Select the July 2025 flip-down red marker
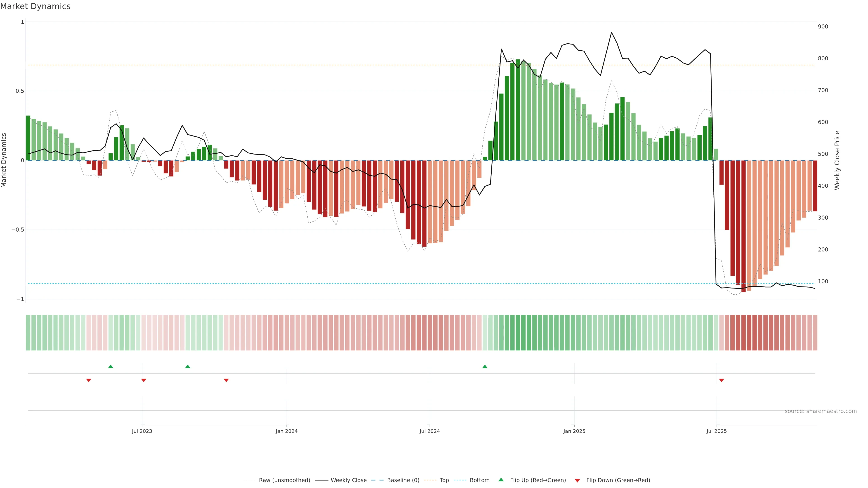The image size is (868, 488). [x=722, y=380]
